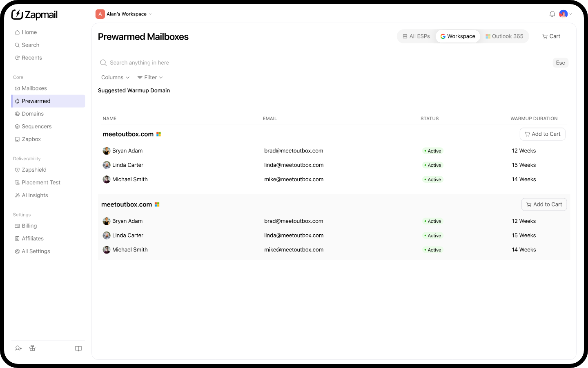Open Affiliates page
This screenshot has width=588, height=368.
click(x=48, y=238)
